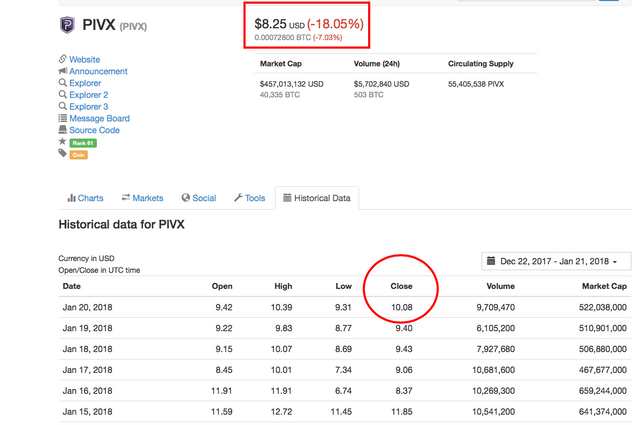This screenshot has height=425, width=640.
Task: Click the star icon beside Rank
Action: (x=62, y=141)
